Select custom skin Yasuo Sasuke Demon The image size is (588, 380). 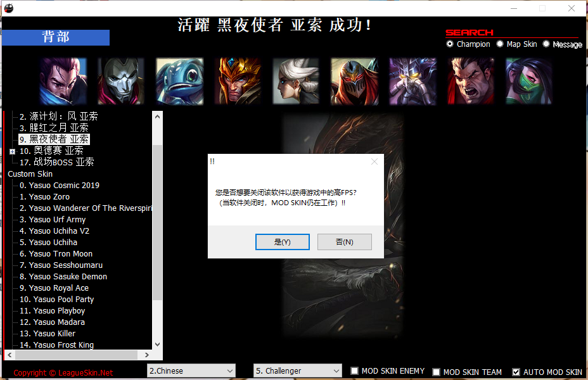point(63,277)
